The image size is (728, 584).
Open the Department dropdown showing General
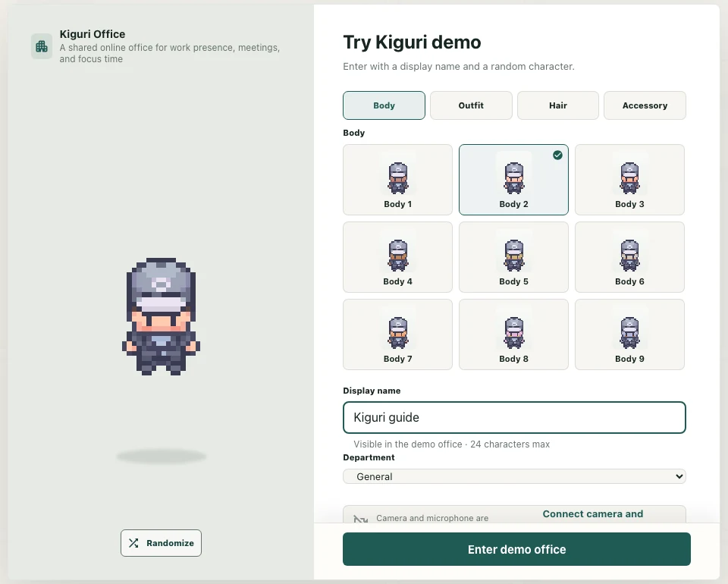pos(514,476)
